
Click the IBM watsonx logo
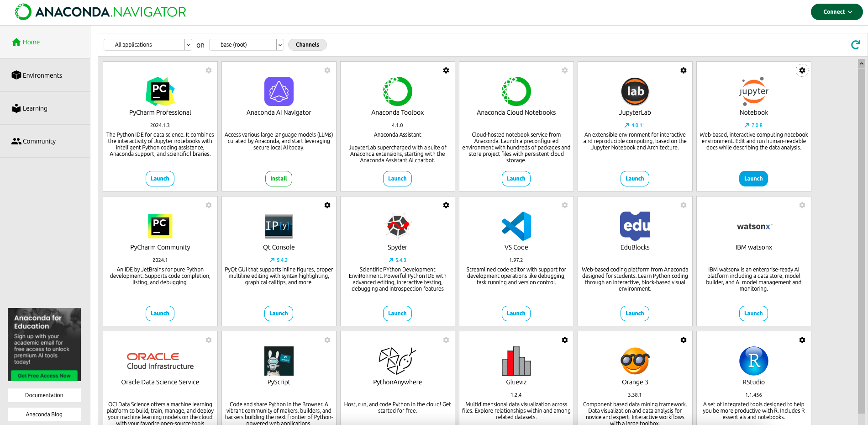754,226
